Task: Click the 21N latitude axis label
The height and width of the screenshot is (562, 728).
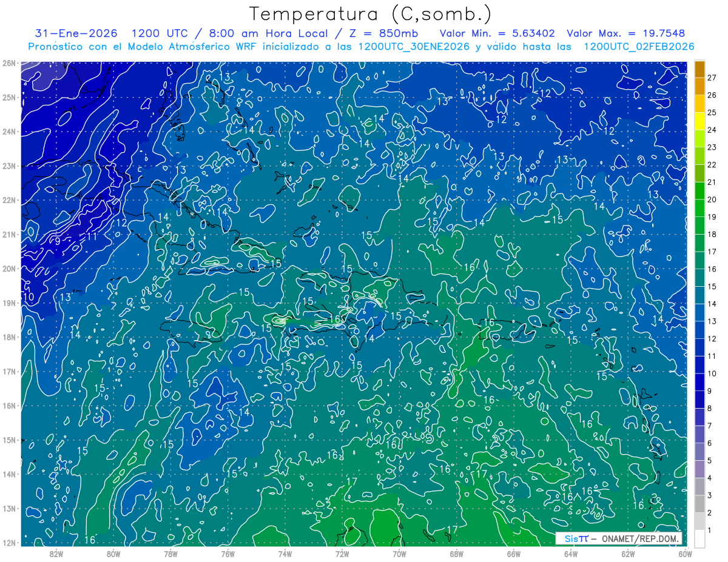Action: pos(9,235)
